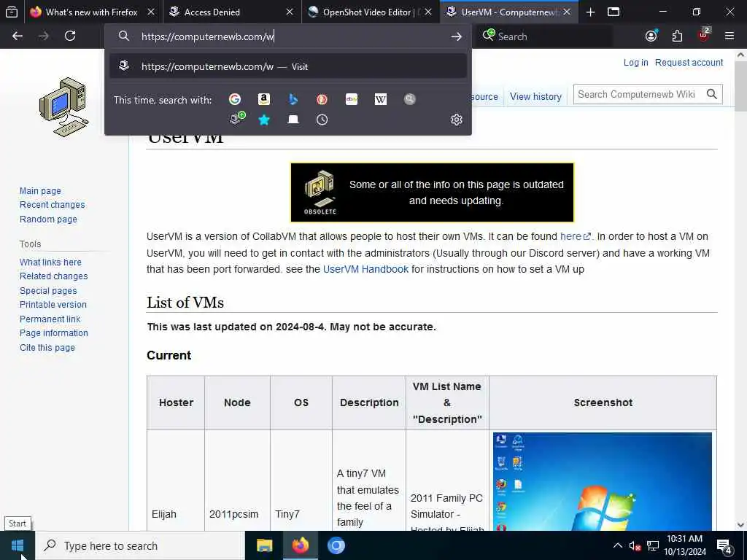Search this time with Wikipedia icon
Screen dimensions: 747x560
[381, 99]
